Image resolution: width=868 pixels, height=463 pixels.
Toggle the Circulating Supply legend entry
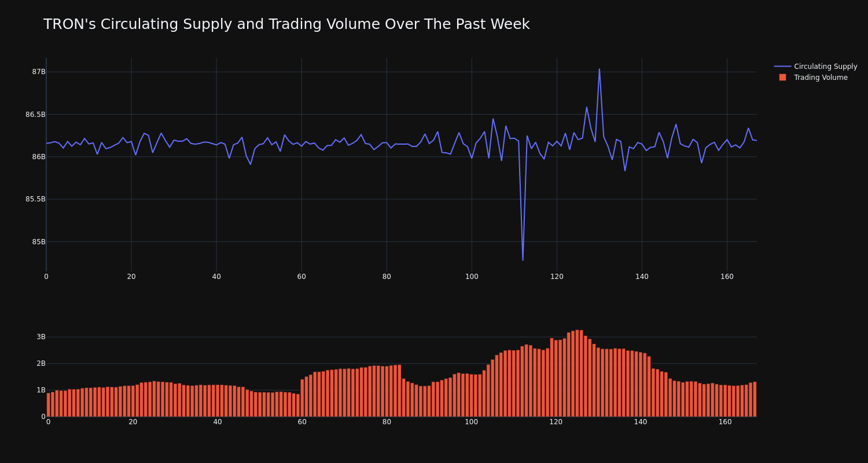pos(825,67)
